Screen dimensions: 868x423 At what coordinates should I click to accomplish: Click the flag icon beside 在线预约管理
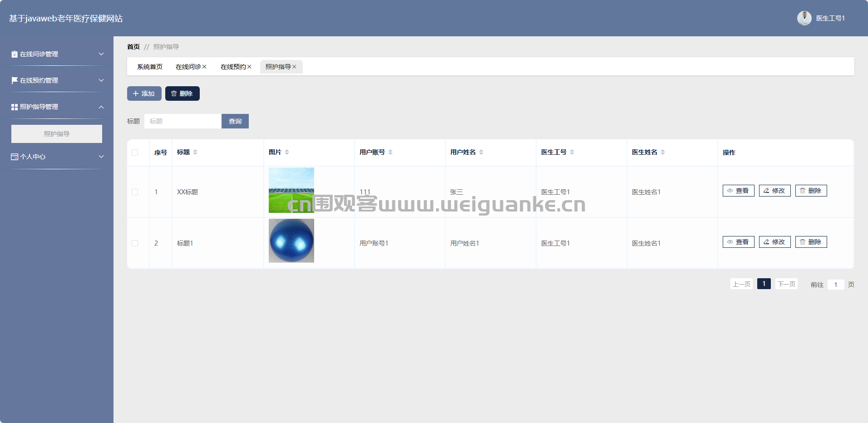coord(15,80)
